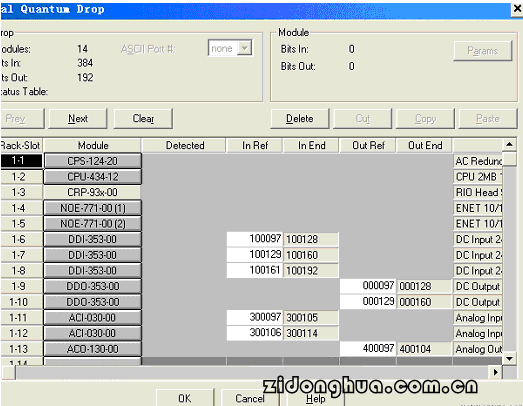Viewport: 523px width, 406px height.
Task: Close the Quantum Drop dialog
Action: (517, 9)
